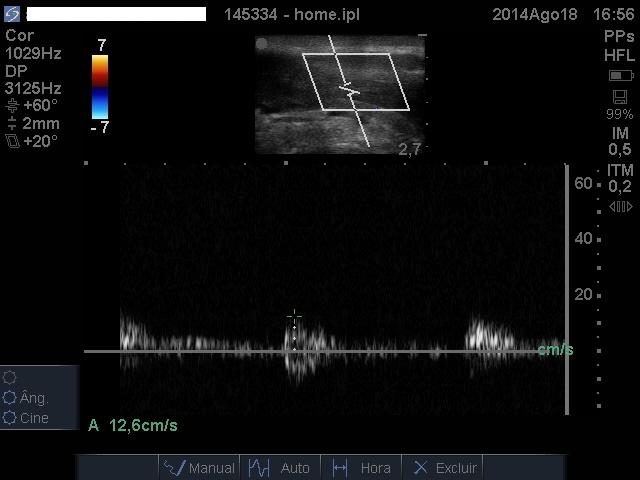Click the disk storage save icon

620,96
